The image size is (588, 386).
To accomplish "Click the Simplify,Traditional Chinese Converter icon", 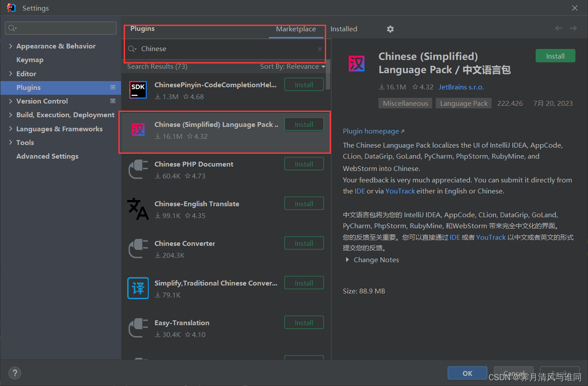I will [x=138, y=288].
